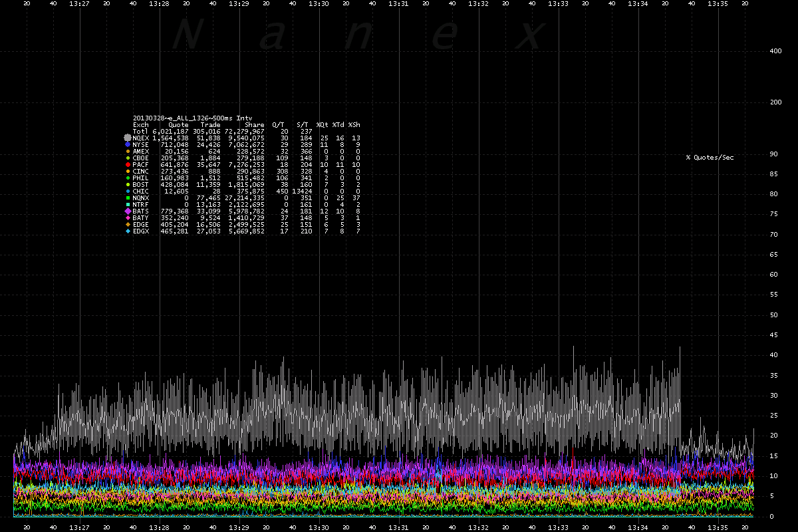Viewport: 798px width, 532px height.
Task: Click the "% Quotes/Sec" axis label
Action: click(x=710, y=158)
